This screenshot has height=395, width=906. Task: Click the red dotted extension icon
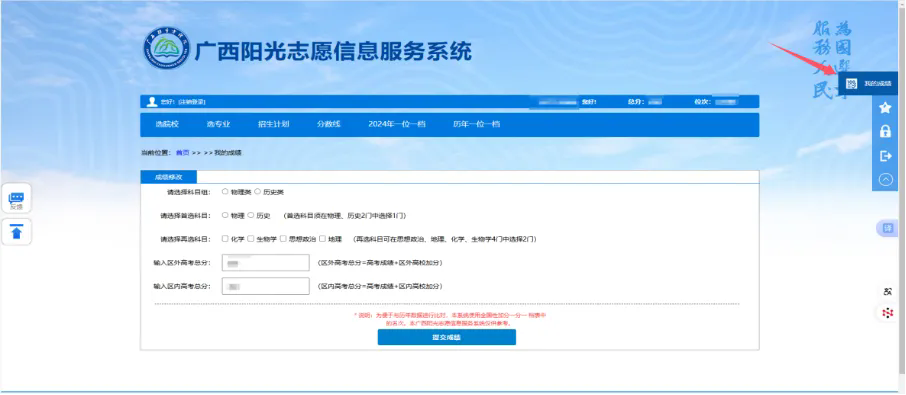pos(888,313)
